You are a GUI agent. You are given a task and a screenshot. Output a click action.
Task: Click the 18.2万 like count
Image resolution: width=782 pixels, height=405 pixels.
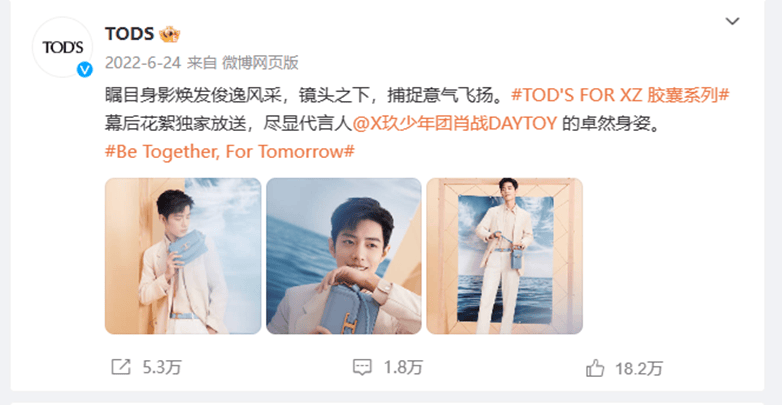(x=639, y=369)
